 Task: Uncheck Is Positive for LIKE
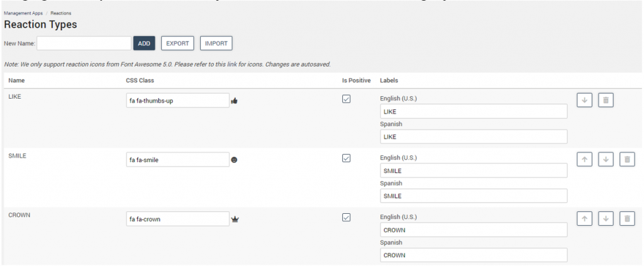tap(346, 99)
